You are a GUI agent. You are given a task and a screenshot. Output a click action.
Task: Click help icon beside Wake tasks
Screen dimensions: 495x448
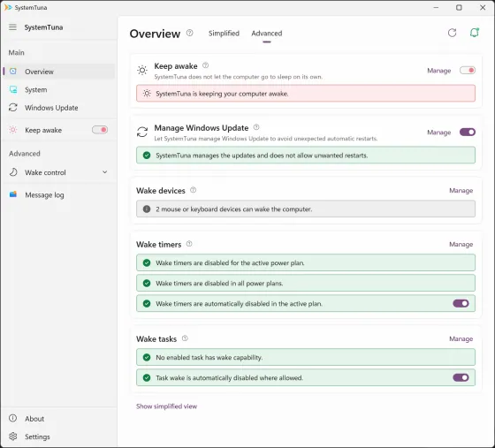pos(185,338)
